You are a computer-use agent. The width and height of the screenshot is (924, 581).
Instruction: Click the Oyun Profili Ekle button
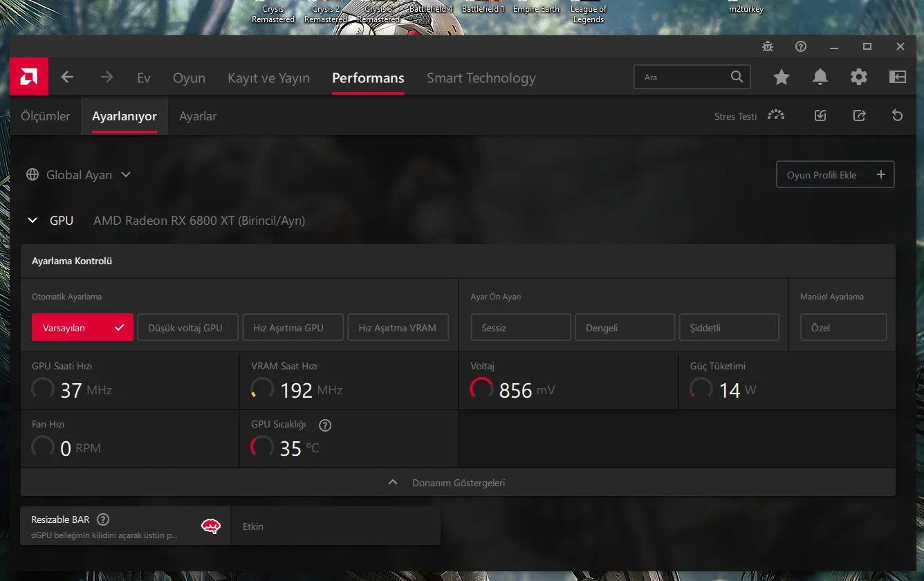[835, 174]
